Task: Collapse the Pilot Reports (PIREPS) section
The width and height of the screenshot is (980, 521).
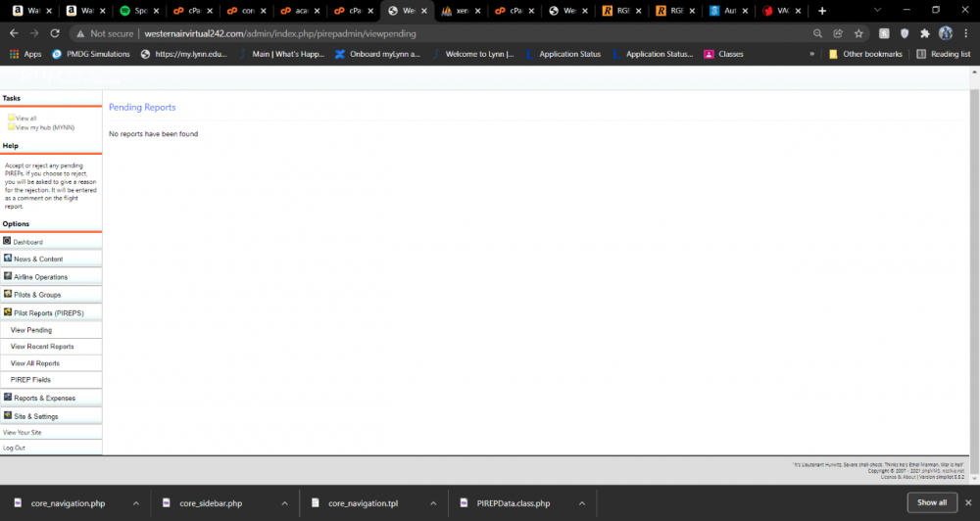Action: 49,312
